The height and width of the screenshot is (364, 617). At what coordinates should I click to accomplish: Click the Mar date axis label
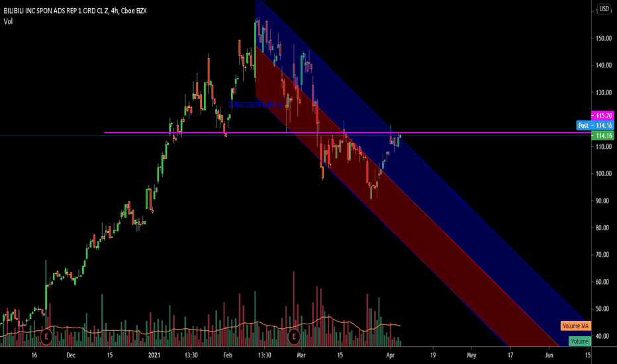point(301,355)
